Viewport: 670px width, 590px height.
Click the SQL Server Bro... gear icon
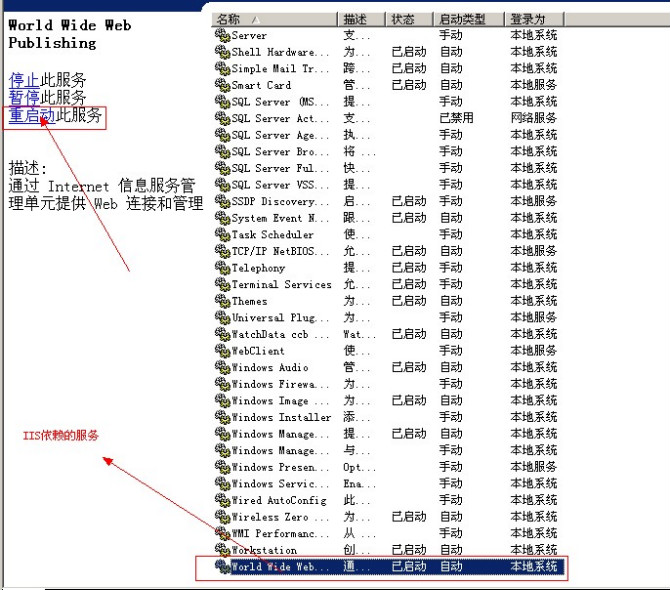(222, 151)
